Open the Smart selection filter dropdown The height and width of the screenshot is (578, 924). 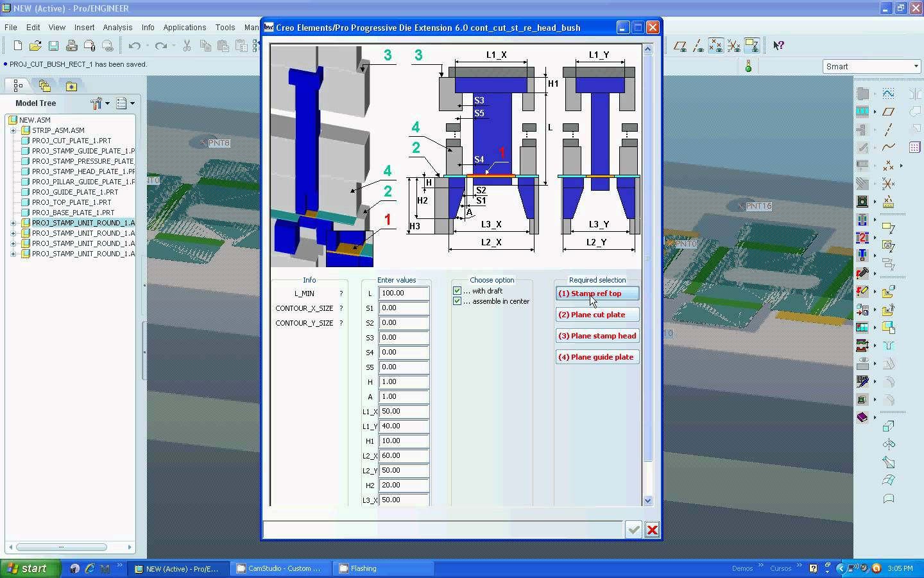coord(916,66)
